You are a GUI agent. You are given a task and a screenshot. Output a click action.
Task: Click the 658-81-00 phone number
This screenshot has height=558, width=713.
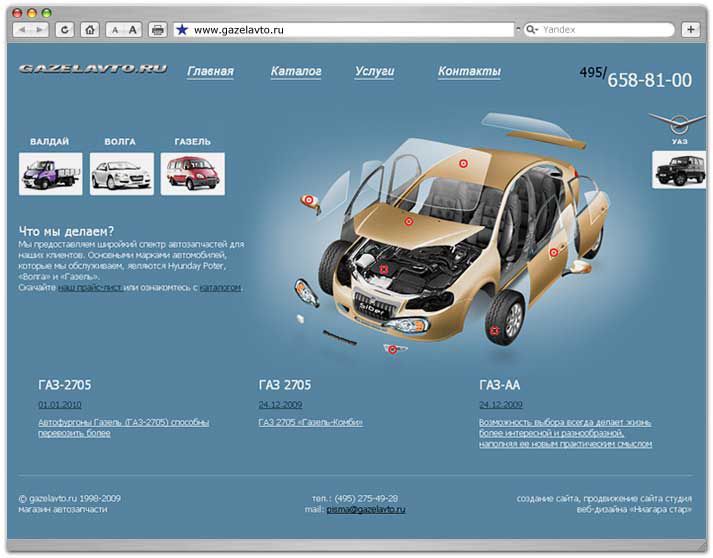point(650,80)
